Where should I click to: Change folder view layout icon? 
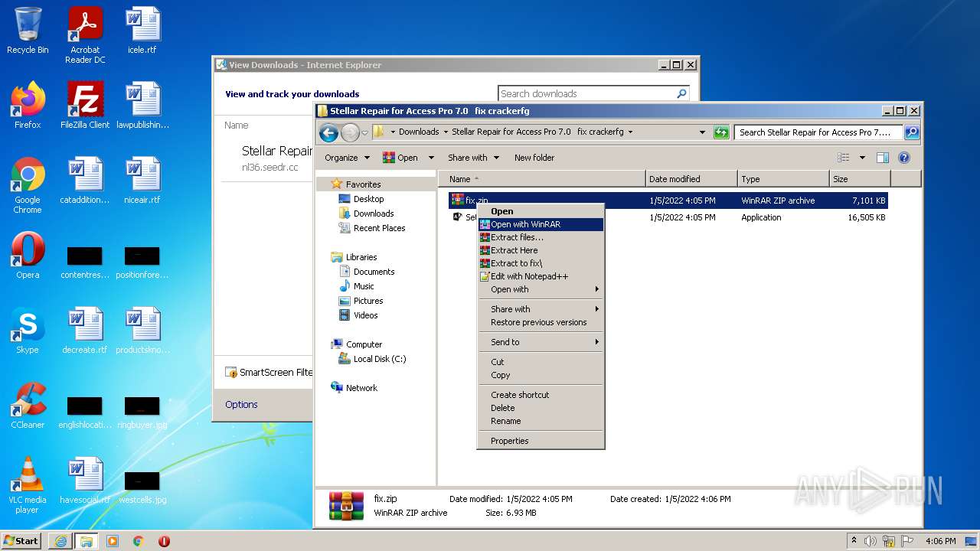coord(844,158)
